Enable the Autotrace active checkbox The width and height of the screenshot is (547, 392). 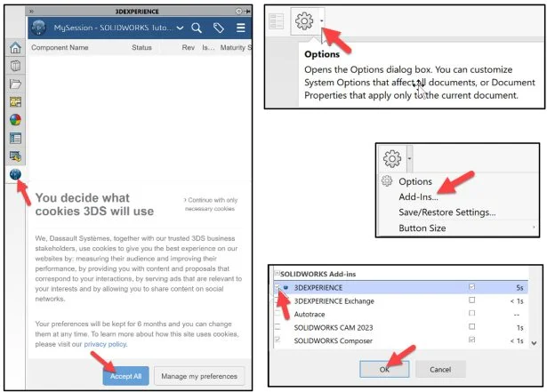point(278,314)
